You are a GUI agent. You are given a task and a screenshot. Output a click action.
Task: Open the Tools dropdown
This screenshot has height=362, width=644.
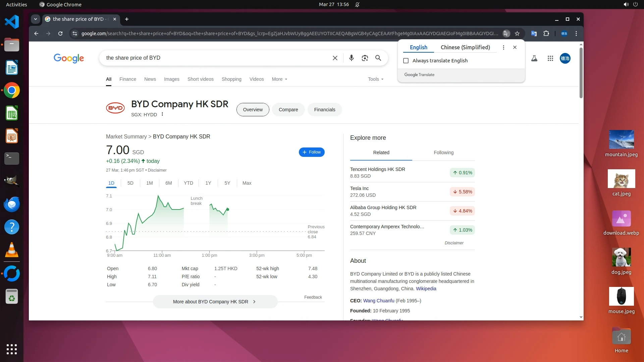click(375, 79)
